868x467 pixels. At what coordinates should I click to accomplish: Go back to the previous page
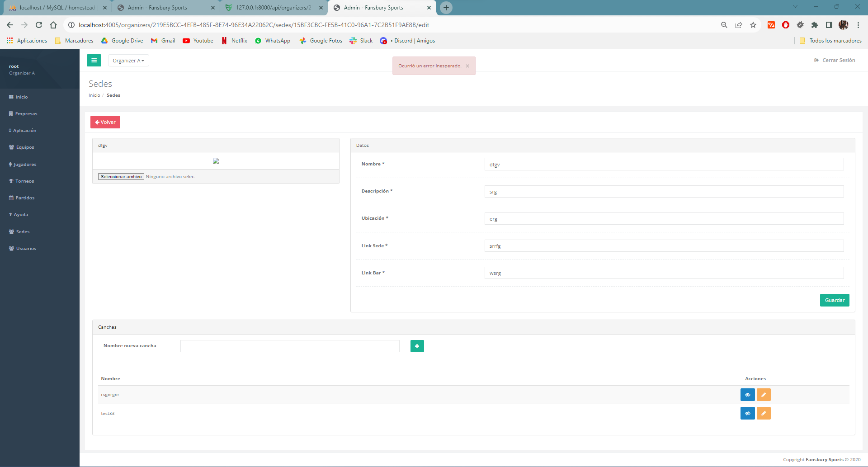coord(10,25)
